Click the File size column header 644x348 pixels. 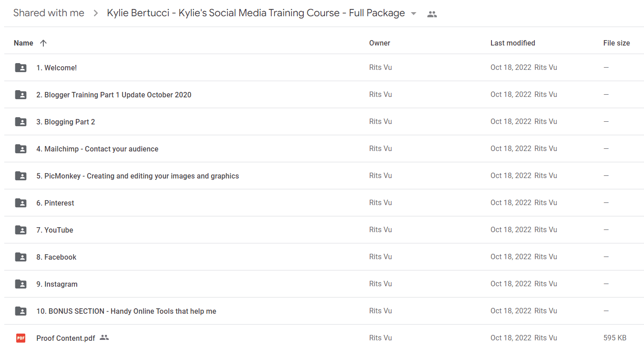click(x=616, y=43)
